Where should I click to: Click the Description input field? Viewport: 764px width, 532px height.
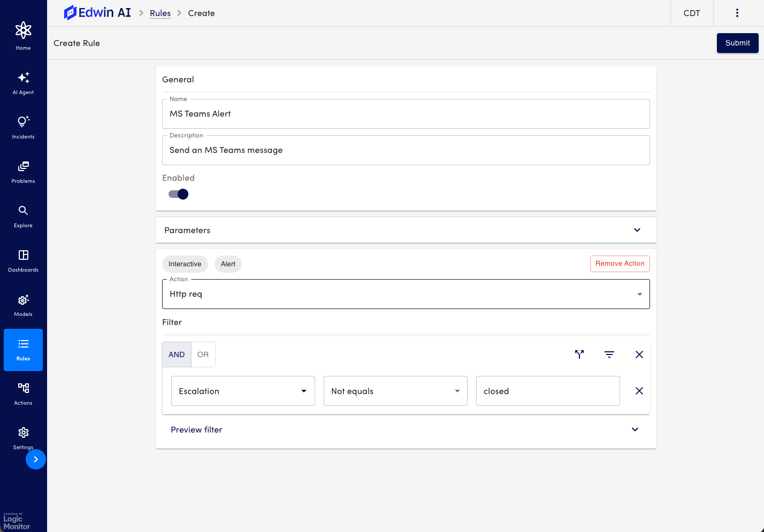point(406,150)
